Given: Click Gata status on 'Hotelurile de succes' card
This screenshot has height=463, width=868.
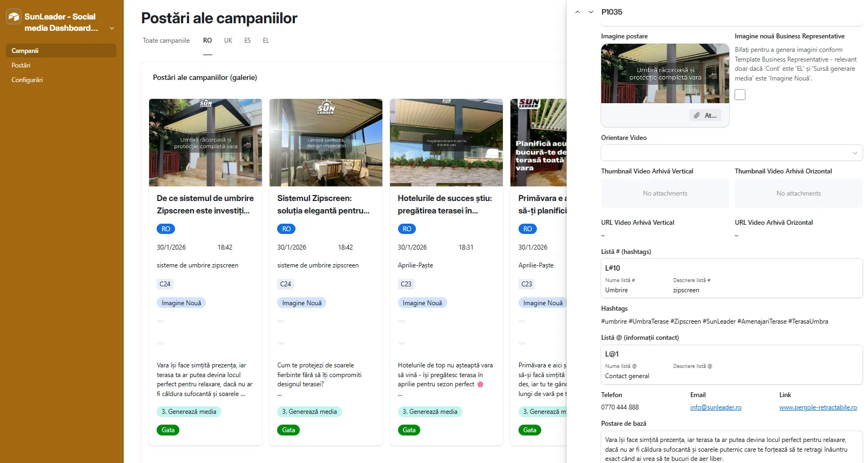Looking at the screenshot, I should tap(409, 430).
